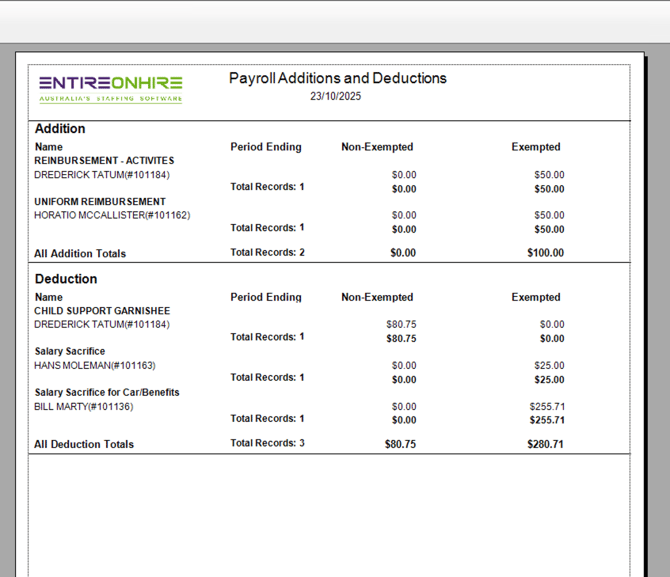Select employee BILL MARTY(#101136)
The height and width of the screenshot is (577, 670).
(x=84, y=406)
